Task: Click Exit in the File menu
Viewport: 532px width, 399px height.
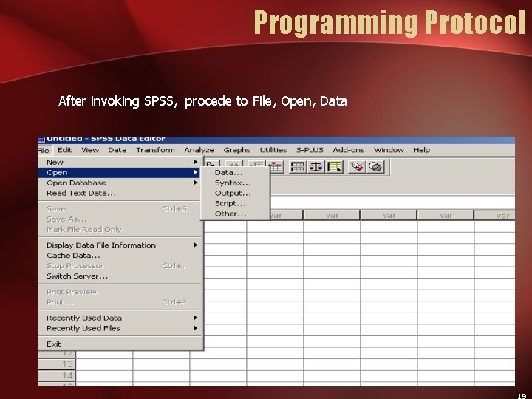Action: (x=120, y=344)
